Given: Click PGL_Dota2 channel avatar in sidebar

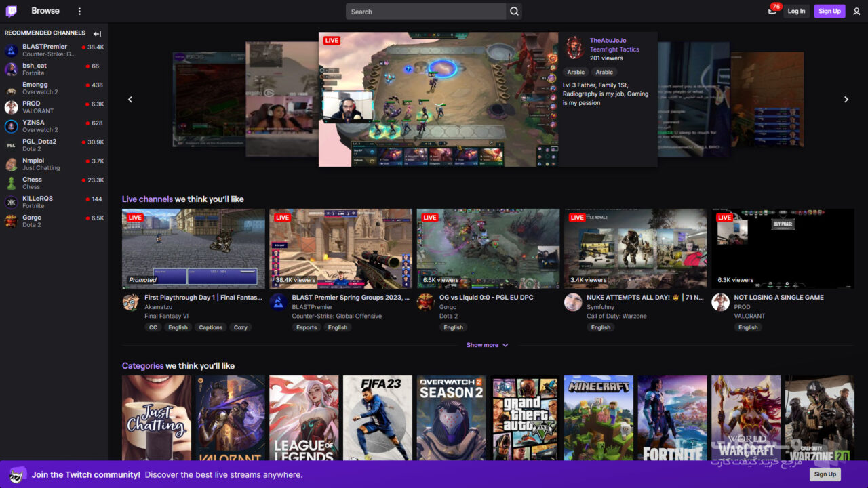Looking at the screenshot, I should [x=12, y=145].
